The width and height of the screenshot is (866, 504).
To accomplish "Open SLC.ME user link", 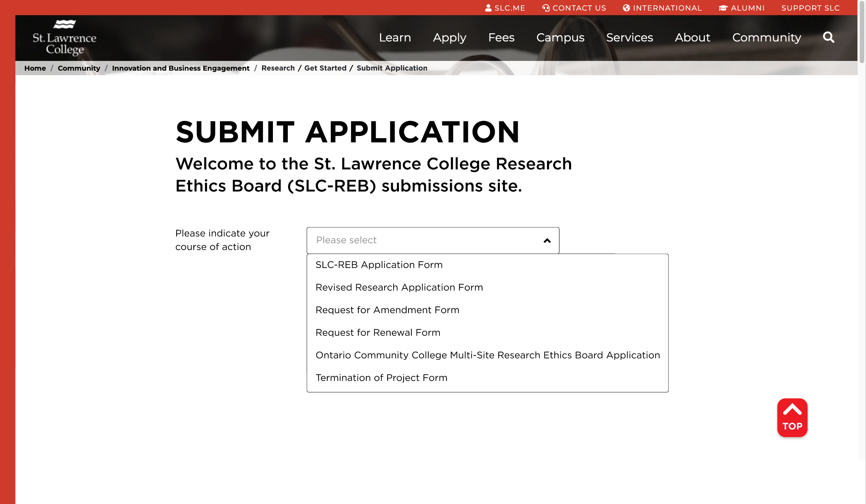I will (505, 8).
